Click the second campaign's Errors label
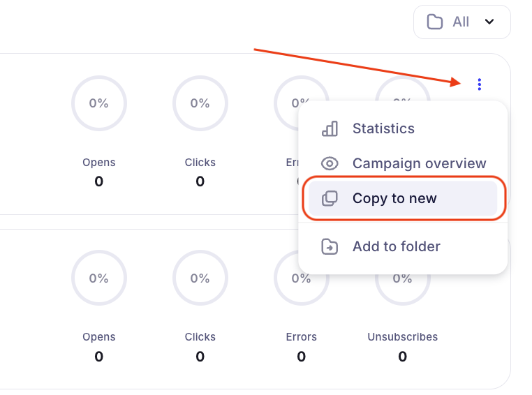 [302, 337]
